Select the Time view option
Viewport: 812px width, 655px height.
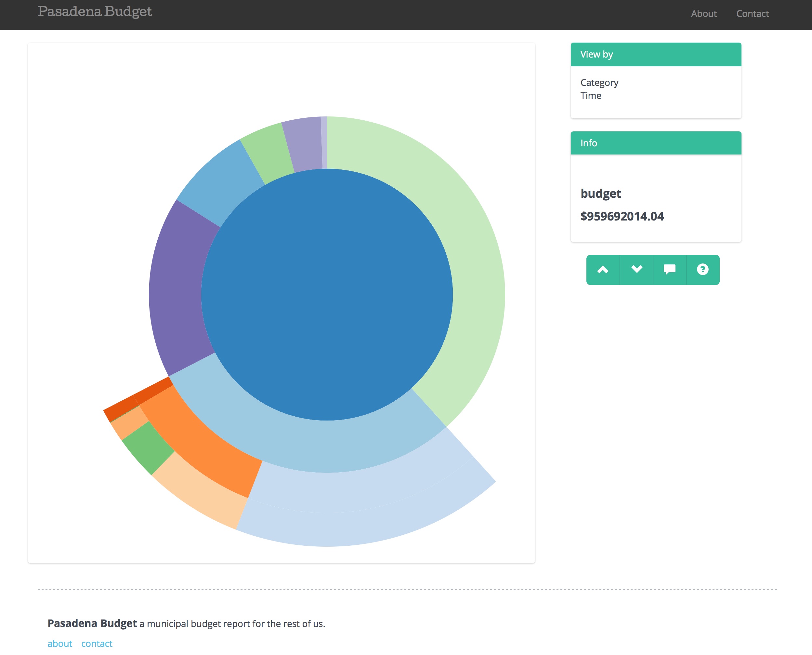click(590, 96)
